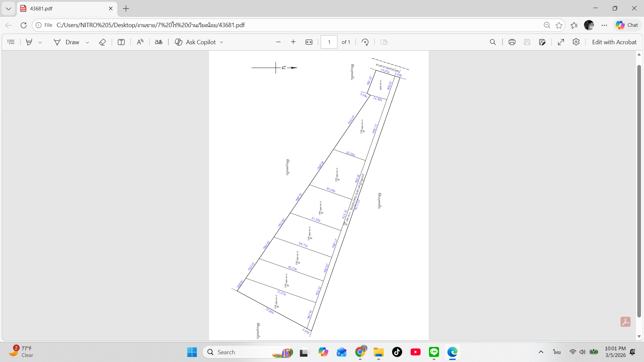Enter full screen mode

point(561,42)
